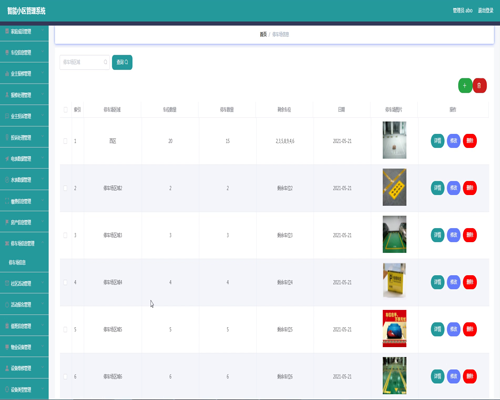Click the red trash batch-delete button
This screenshot has height=400, width=500.
(x=479, y=86)
